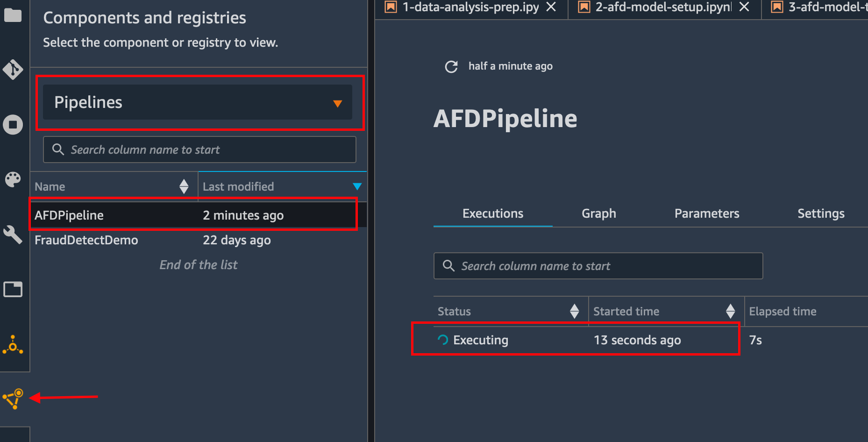Toggle the Last modified sort arrow
Image resolution: width=868 pixels, height=442 pixels.
pyautogui.click(x=357, y=186)
